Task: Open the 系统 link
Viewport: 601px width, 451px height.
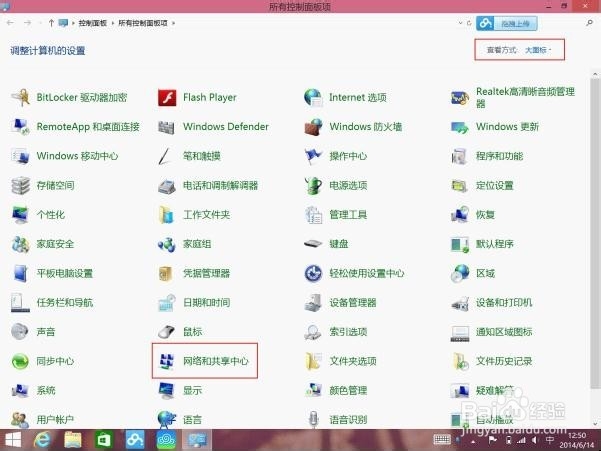Action: (x=46, y=390)
